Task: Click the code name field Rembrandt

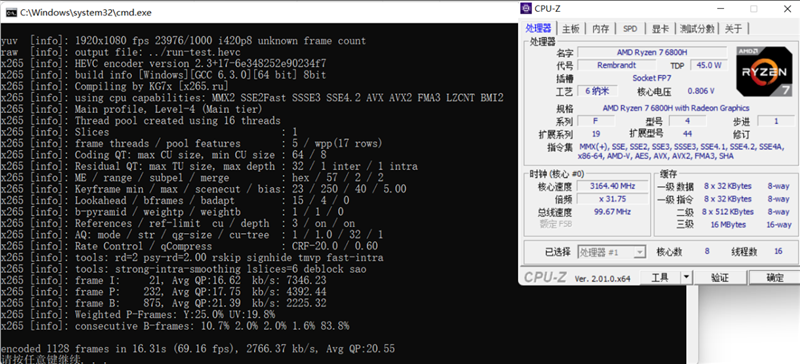Action: (x=617, y=65)
